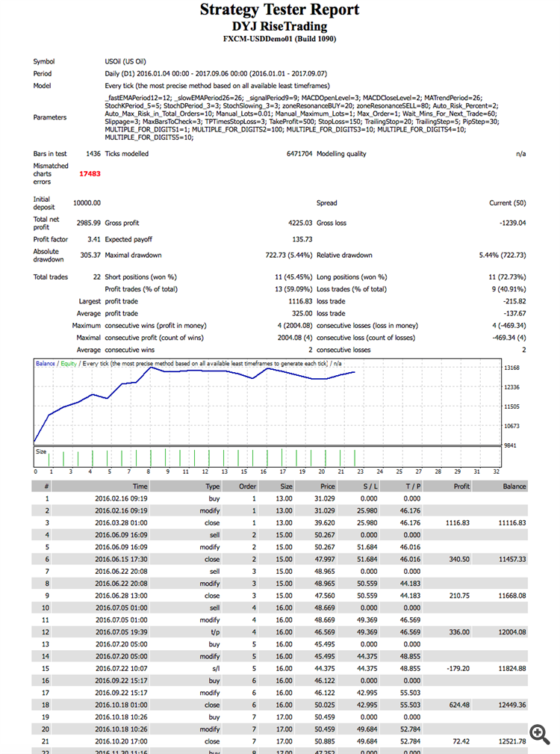Click price 45.495 in row 13
This screenshot has height=754, width=560.
click(325, 644)
